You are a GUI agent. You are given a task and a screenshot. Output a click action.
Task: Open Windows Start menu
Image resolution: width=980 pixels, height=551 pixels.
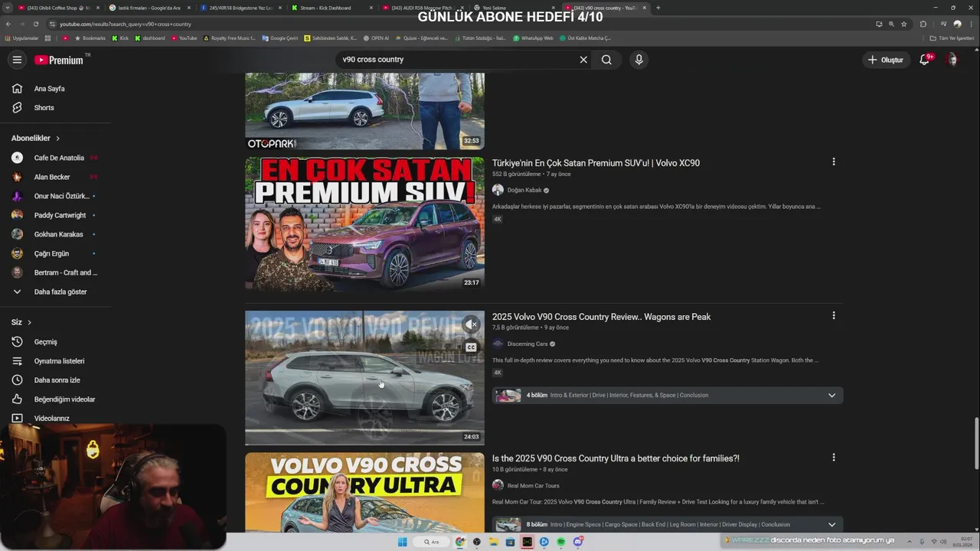[403, 541]
